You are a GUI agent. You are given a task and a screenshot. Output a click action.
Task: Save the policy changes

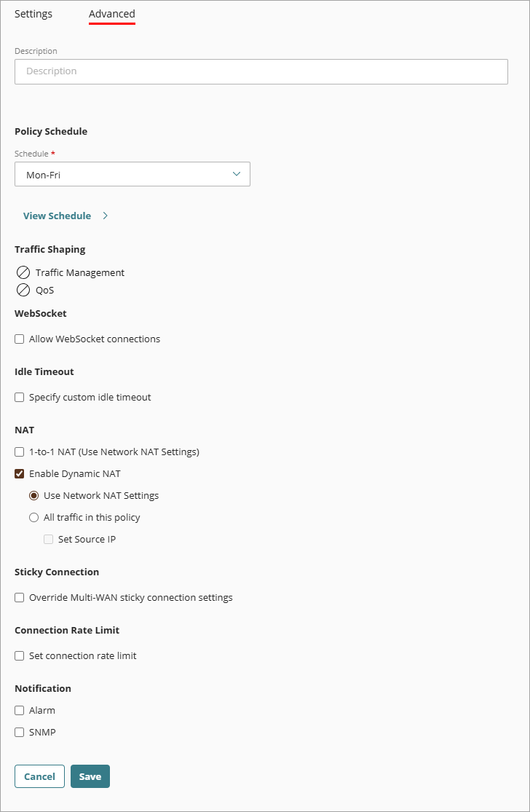coord(90,776)
